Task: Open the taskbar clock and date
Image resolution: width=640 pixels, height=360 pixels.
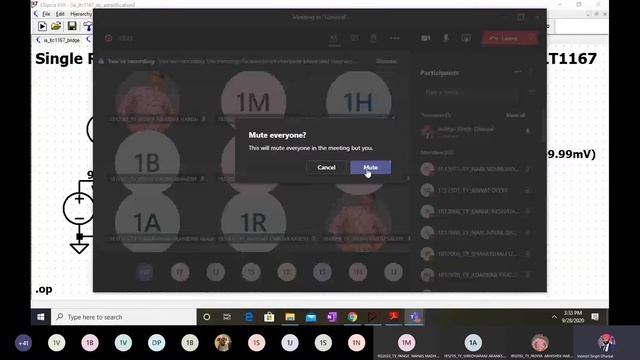Action: [x=573, y=317]
